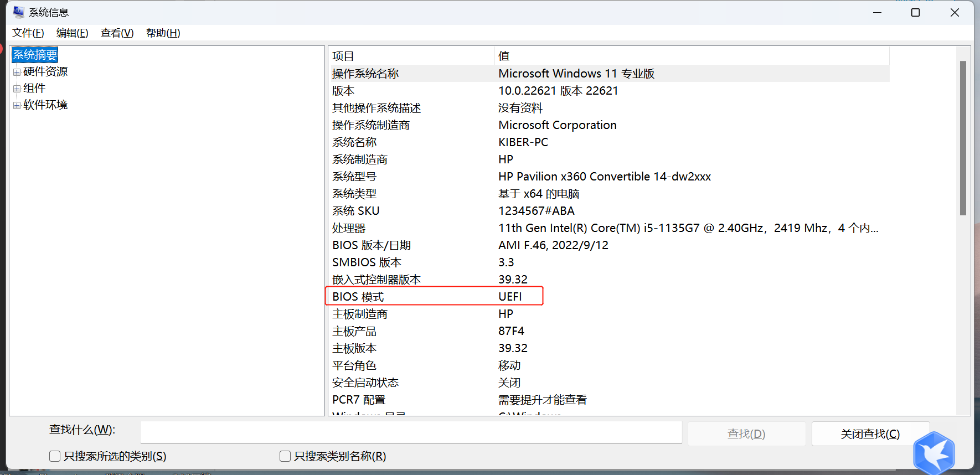Select the SMBIOS 版本 row label
980x475 pixels.
(x=367, y=262)
